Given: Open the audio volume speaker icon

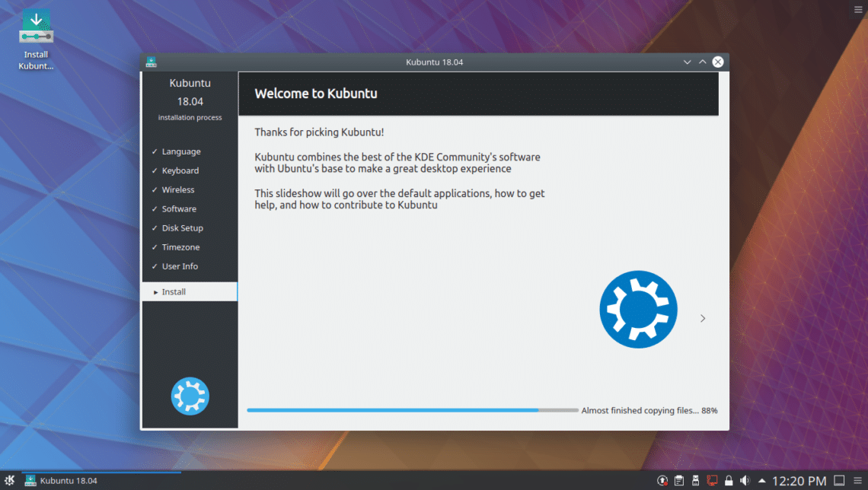Looking at the screenshot, I should 745,481.
